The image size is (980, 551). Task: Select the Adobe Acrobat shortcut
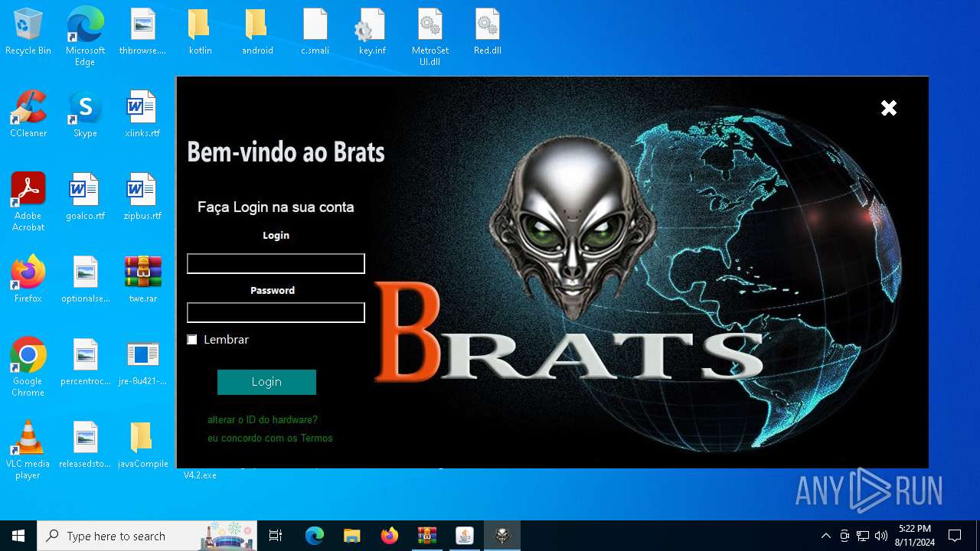[28, 202]
